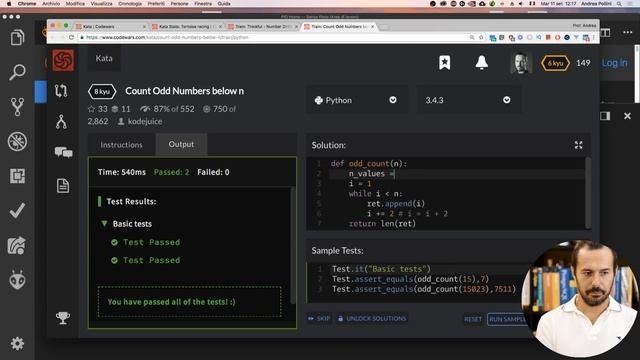
Task: Click the Codewars training arrows sidebar icon
Action: 61,91
